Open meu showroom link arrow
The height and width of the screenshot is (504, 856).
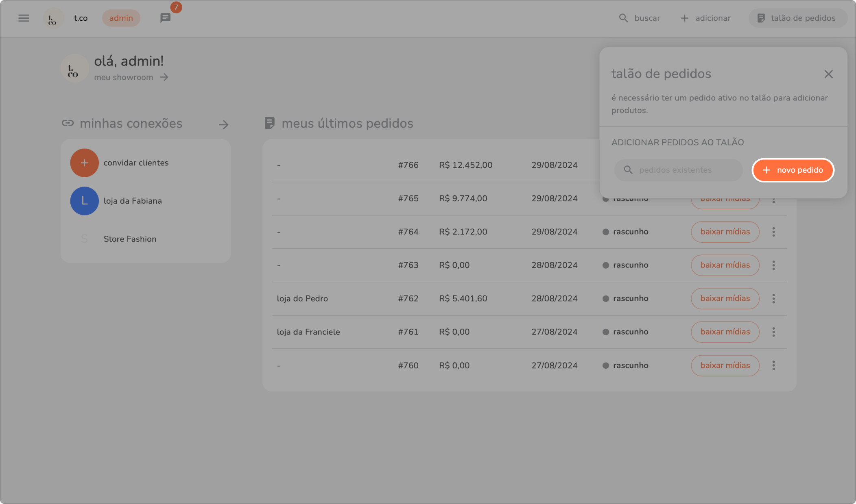(164, 77)
